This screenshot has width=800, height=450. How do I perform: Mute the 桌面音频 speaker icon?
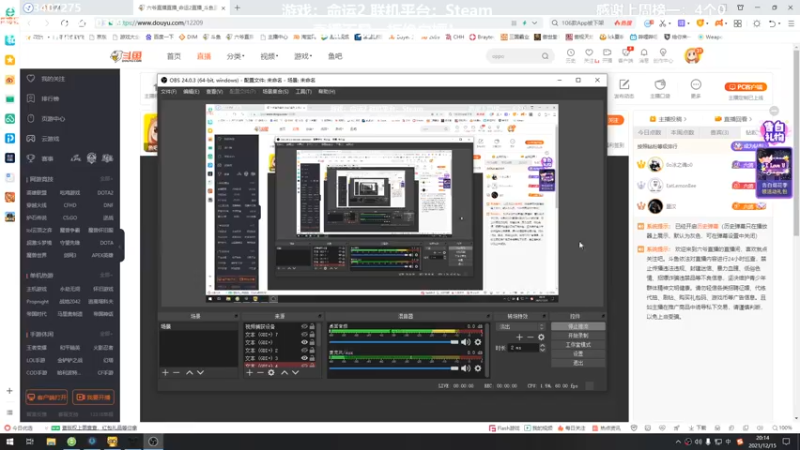point(466,342)
